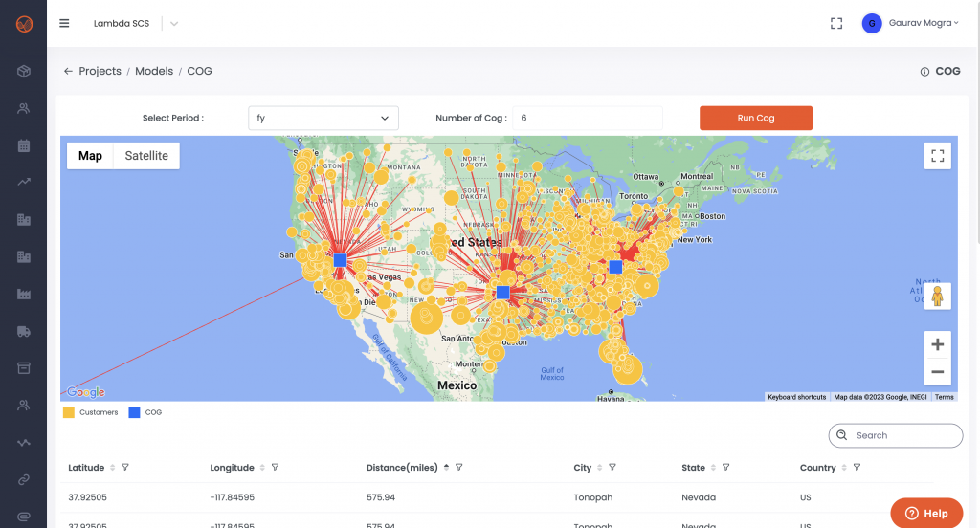Open the Select Period dropdown
980x528 pixels.
[323, 118]
